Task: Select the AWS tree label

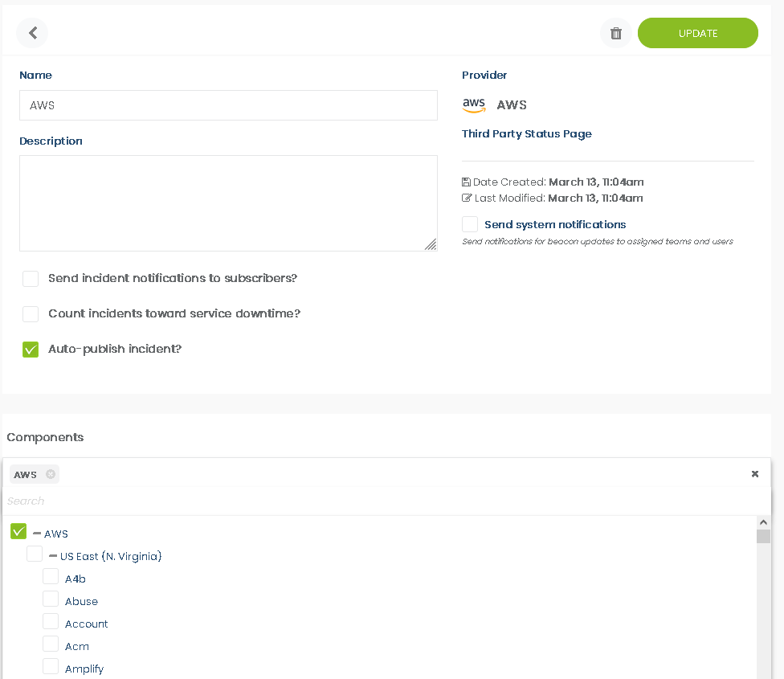Action: [x=56, y=534]
